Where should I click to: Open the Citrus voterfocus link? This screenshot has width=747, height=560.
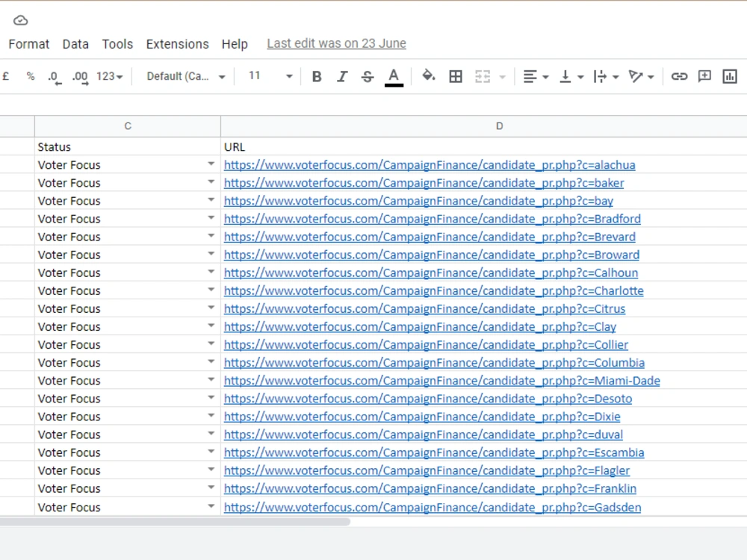point(424,308)
